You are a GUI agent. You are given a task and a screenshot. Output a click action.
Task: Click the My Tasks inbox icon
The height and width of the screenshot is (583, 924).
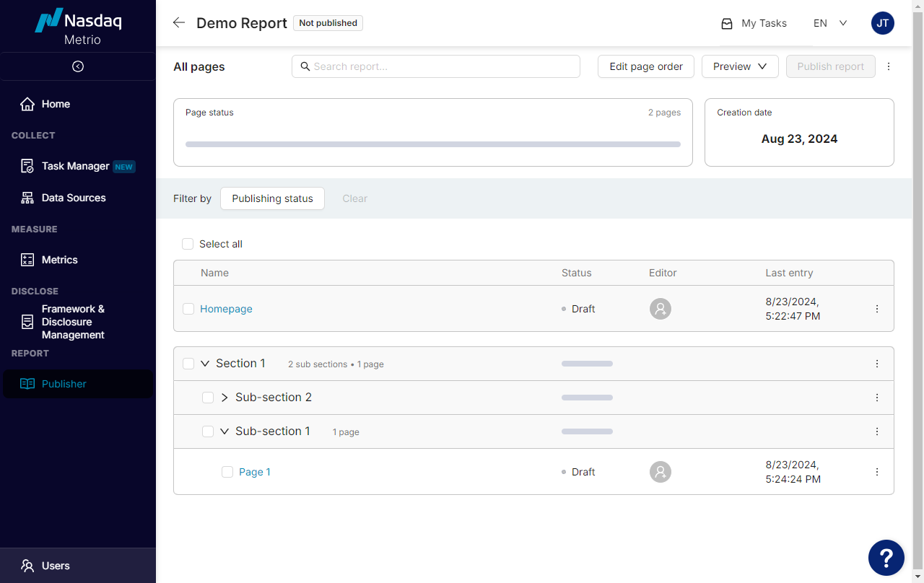727,23
